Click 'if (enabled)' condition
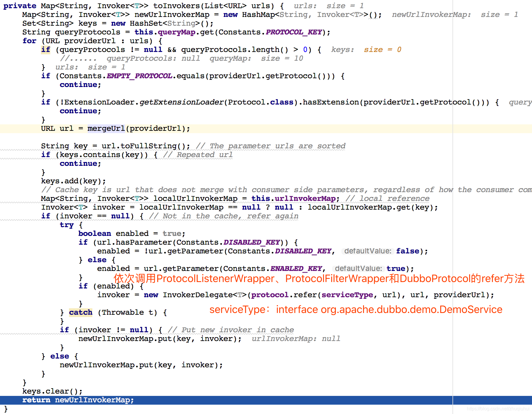The width and height of the screenshot is (532, 414). [106, 286]
